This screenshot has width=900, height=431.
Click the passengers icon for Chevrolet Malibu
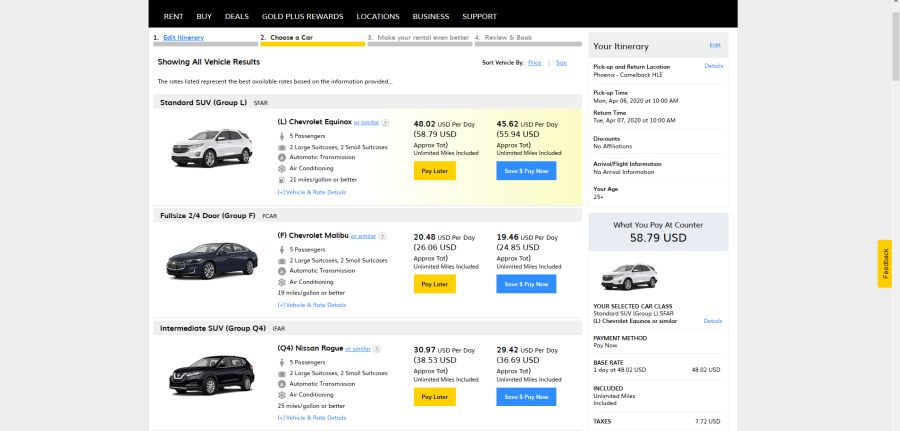(x=281, y=250)
